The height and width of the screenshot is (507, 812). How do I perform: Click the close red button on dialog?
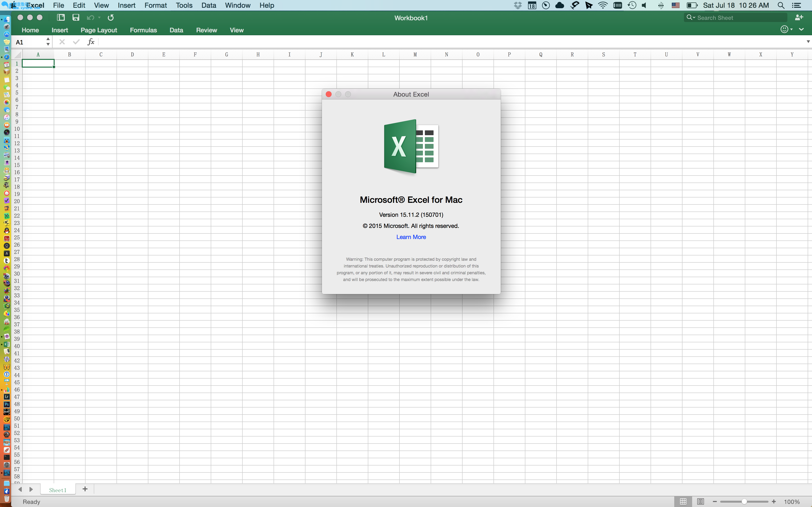328,94
